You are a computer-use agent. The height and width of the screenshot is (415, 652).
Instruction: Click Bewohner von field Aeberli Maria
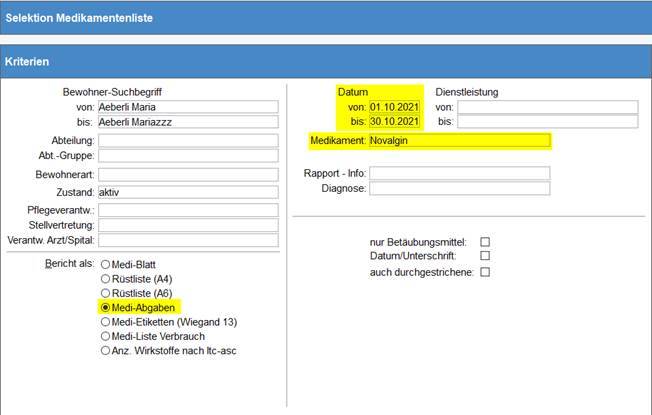coord(188,107)
